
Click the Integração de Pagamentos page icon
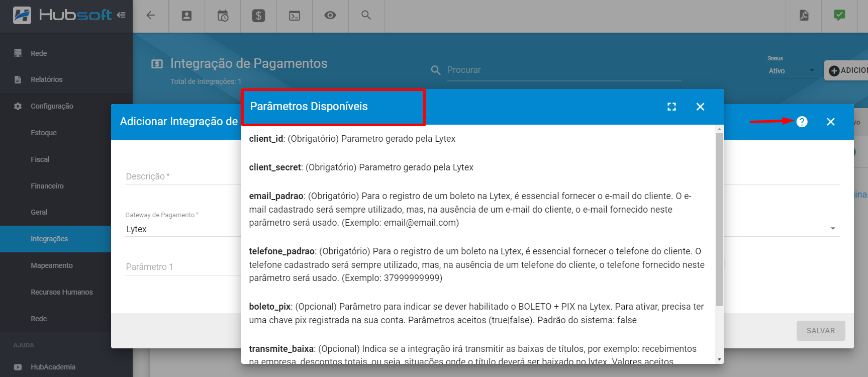click(157, 64)
